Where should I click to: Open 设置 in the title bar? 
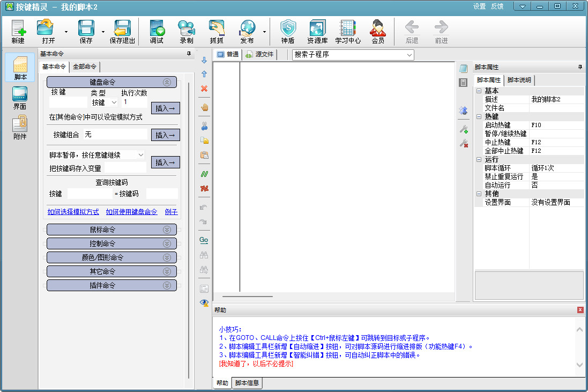(479, 6)
